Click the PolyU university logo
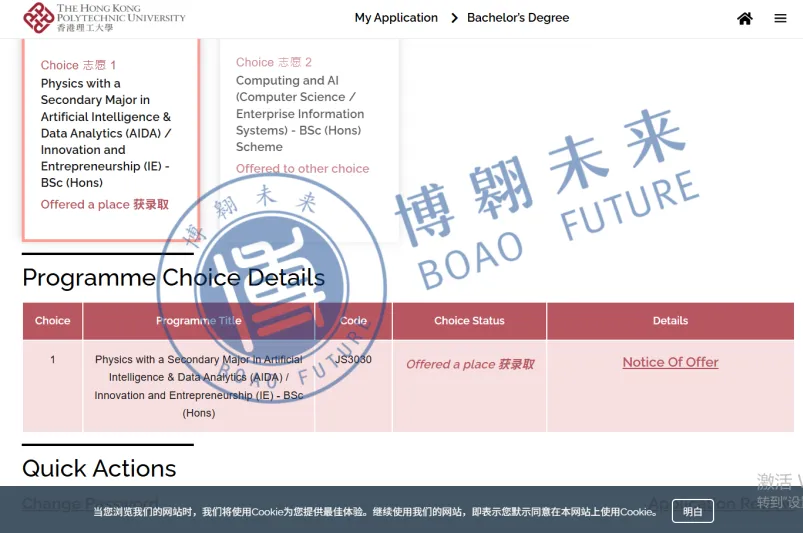 click(104, 18)
